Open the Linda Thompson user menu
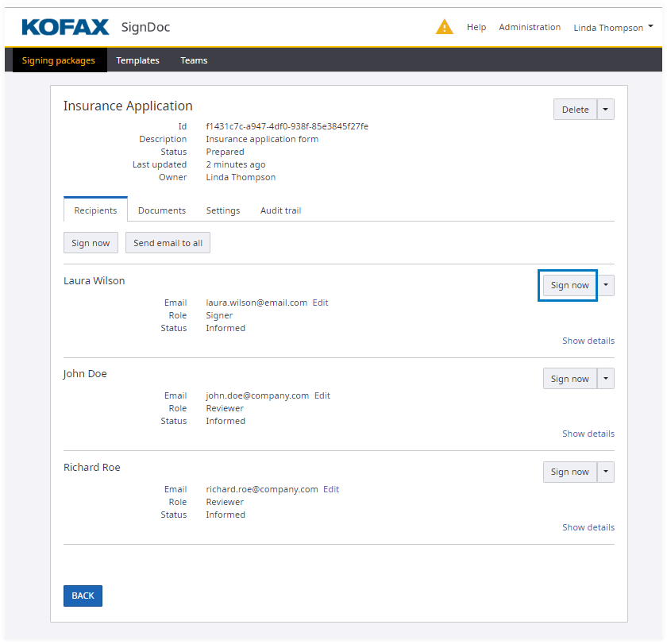The height and width of the screenshot is (644, 667). (x=613, y=27)
